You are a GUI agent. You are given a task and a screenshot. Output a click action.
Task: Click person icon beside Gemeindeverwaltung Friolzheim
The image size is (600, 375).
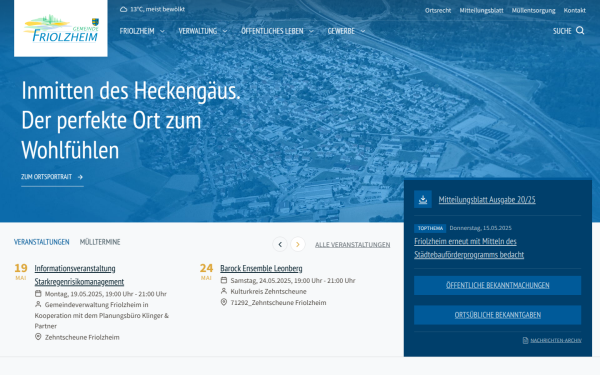click(38, 304)
